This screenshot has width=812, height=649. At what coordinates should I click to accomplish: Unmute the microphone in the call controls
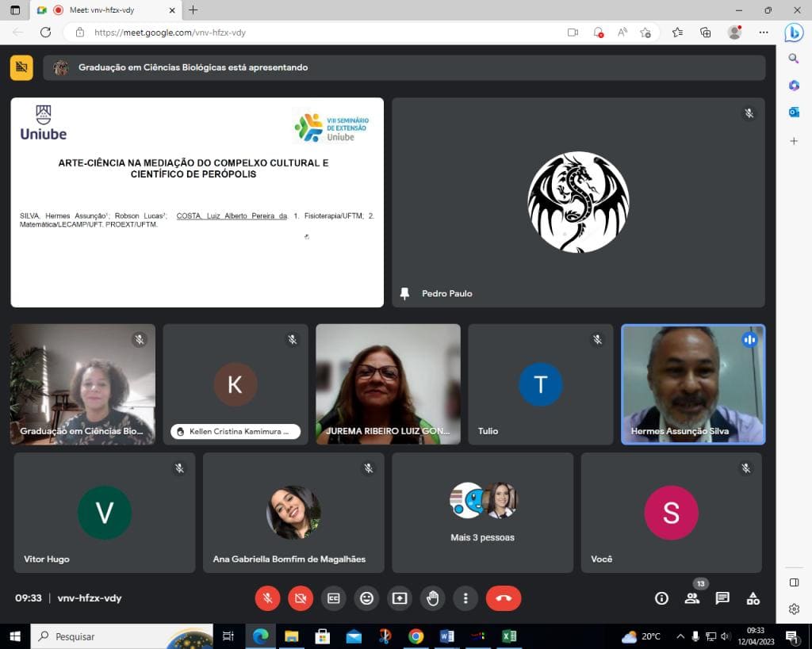268,598
